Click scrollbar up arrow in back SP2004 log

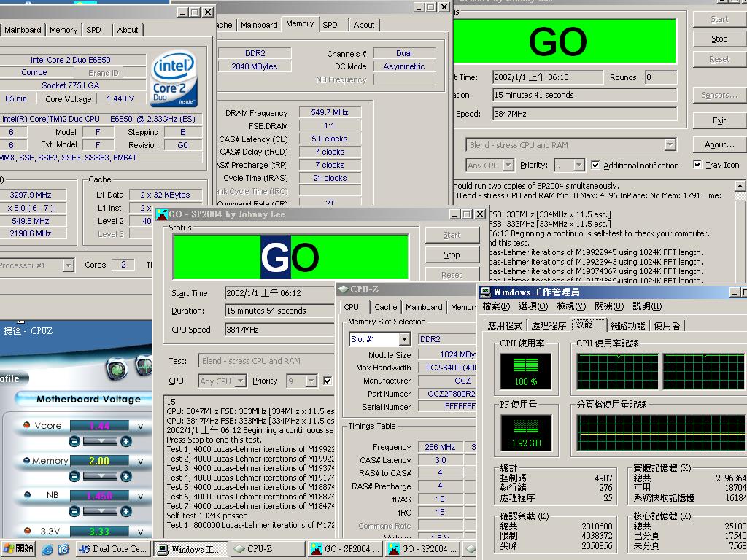click(740, 186)
